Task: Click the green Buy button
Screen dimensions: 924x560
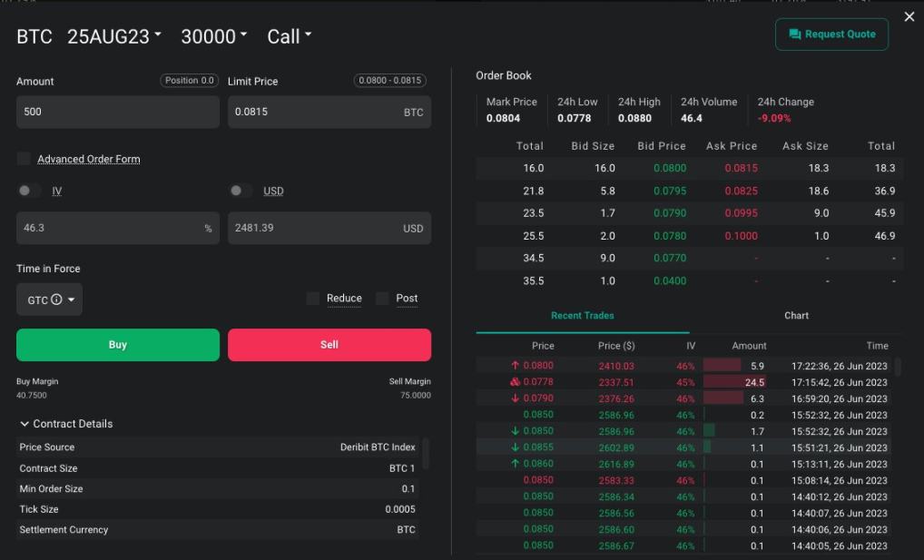Action: pyautogui.click(x=117, y=345)
